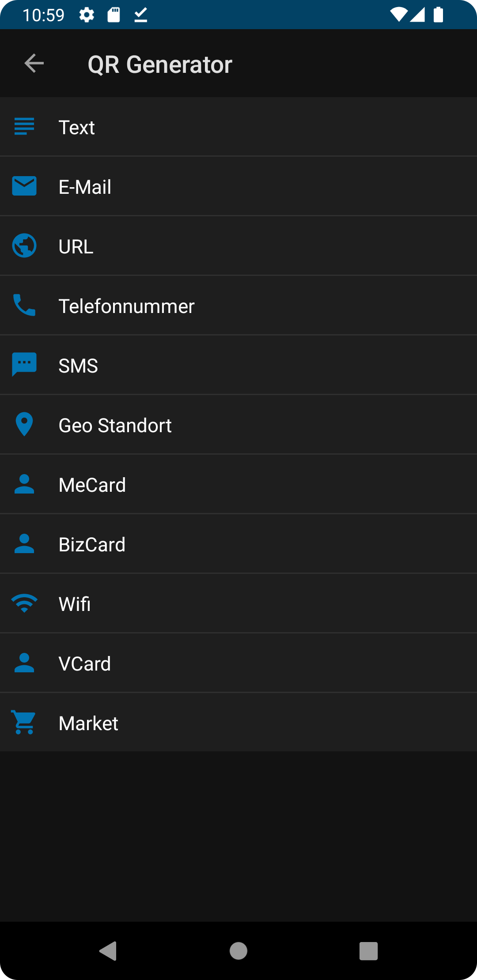Select Telefonnummer from the list
The image size is (477, 980).
(x=238, y=306)
